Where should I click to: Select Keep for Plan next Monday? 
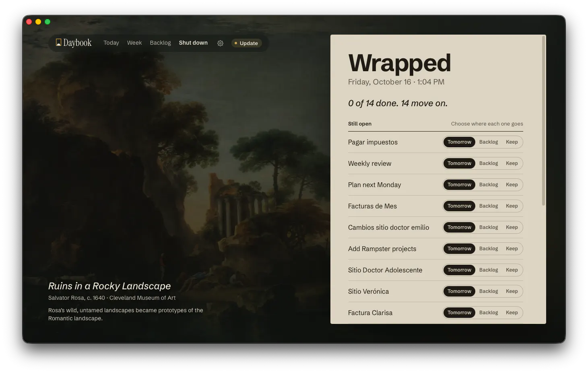point(512,185)
